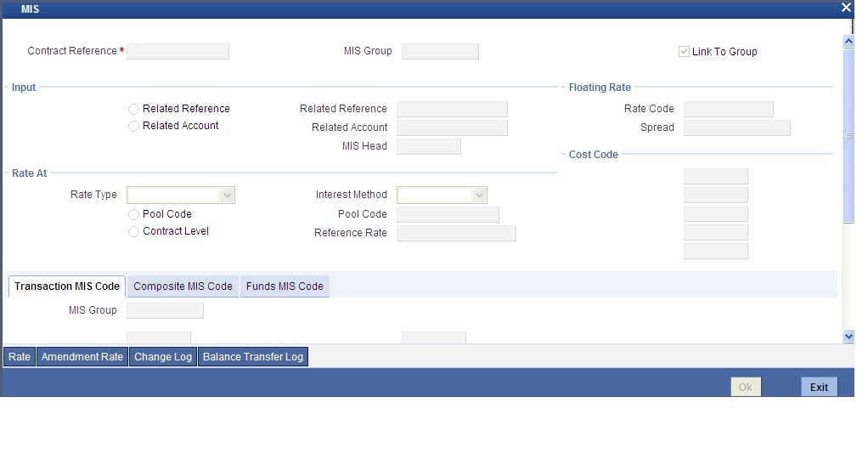Close the MIS window with X icon
This screenshot has width=868, height=465.
click(846, 8)
